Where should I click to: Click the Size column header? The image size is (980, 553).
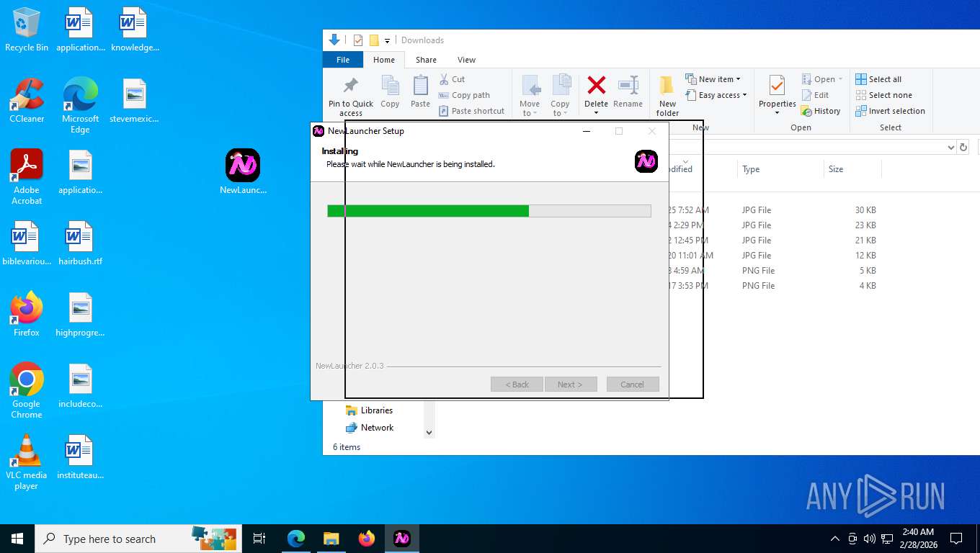(x=852, y=169)
